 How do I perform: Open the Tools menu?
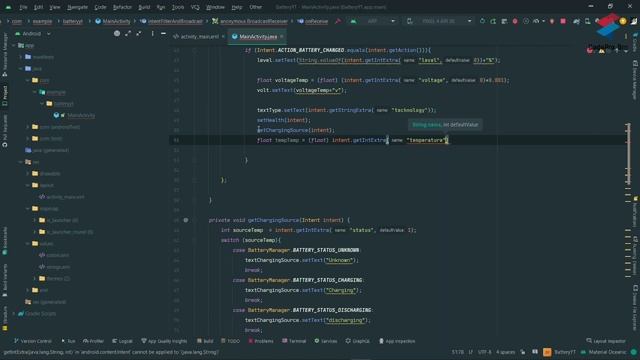(x=178, y=7)
